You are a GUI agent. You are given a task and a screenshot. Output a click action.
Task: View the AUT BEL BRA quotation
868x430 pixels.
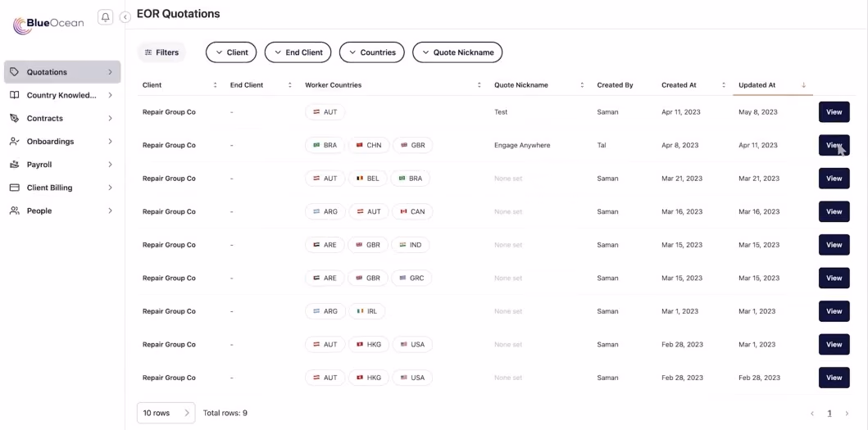click(834, 179)
